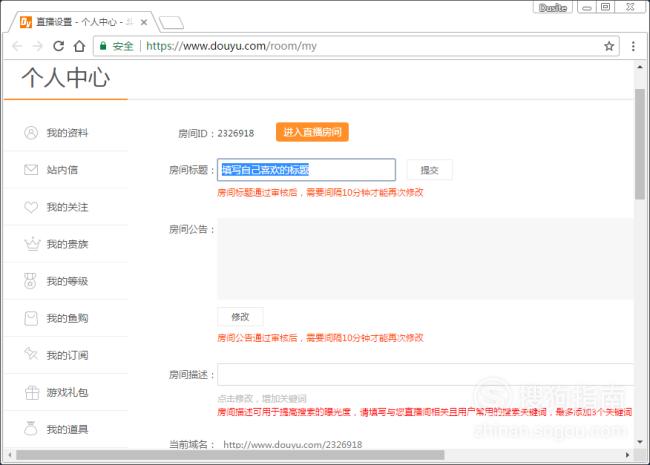The width and height of the screenshot is (650, 465).
Task: Click the horizontal scrollbar thumb
Action: 230,455
